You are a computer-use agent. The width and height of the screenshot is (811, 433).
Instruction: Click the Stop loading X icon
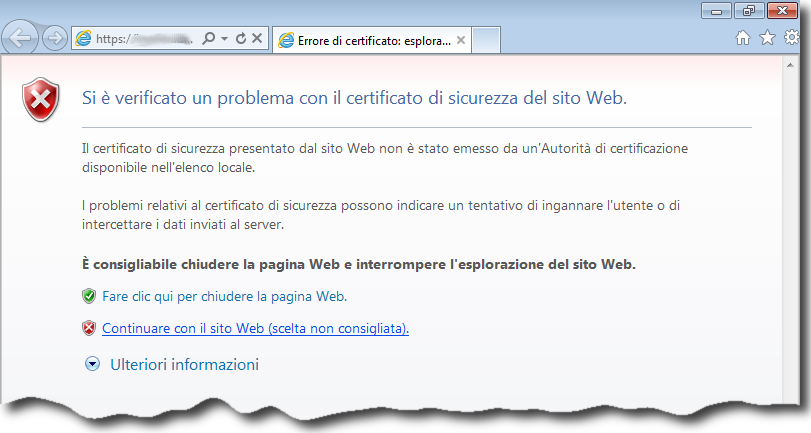click(257, 39)
